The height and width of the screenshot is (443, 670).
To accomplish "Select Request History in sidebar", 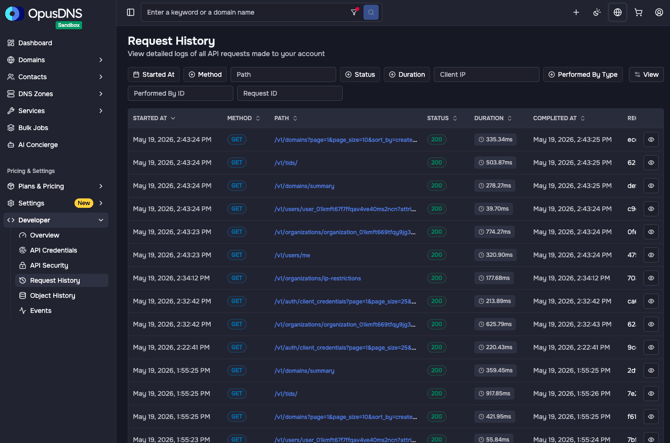I will [x=62, y=281].
